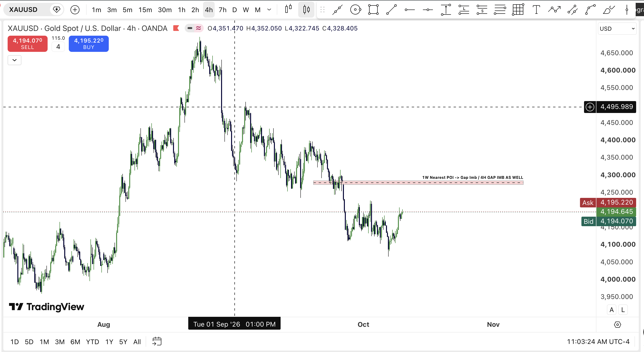Select the circle drawing tool

click(355, 10)
